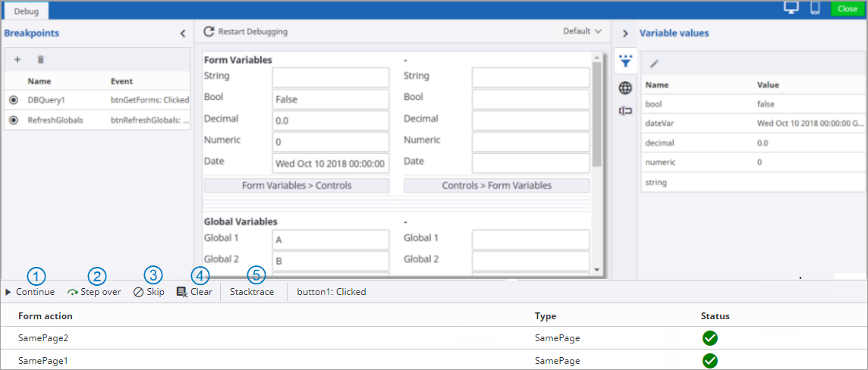Click Step over in debug toolbar
Image resolution: width=868 pixels, height=370 pixels.
[94, 292]
